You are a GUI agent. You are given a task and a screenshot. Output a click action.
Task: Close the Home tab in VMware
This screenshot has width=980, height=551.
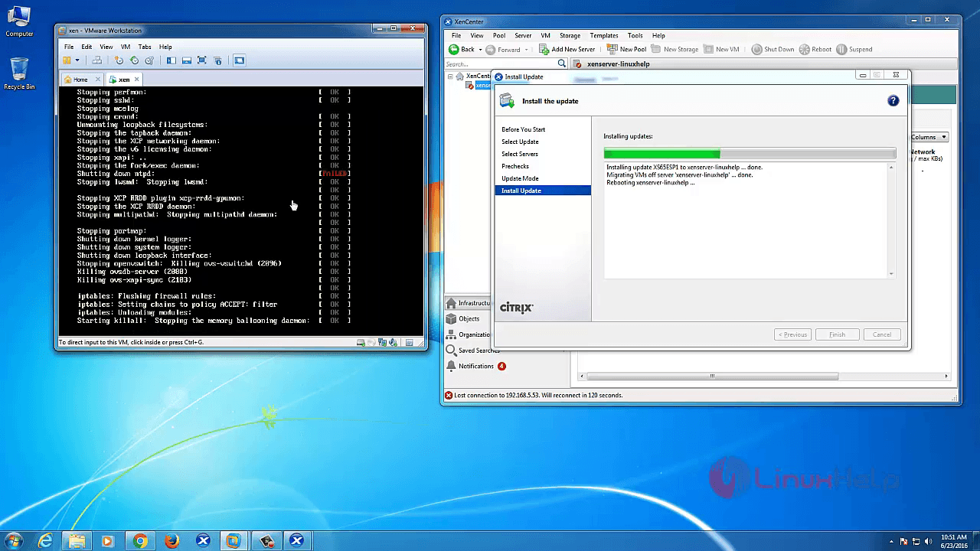(x=96, y=80)
